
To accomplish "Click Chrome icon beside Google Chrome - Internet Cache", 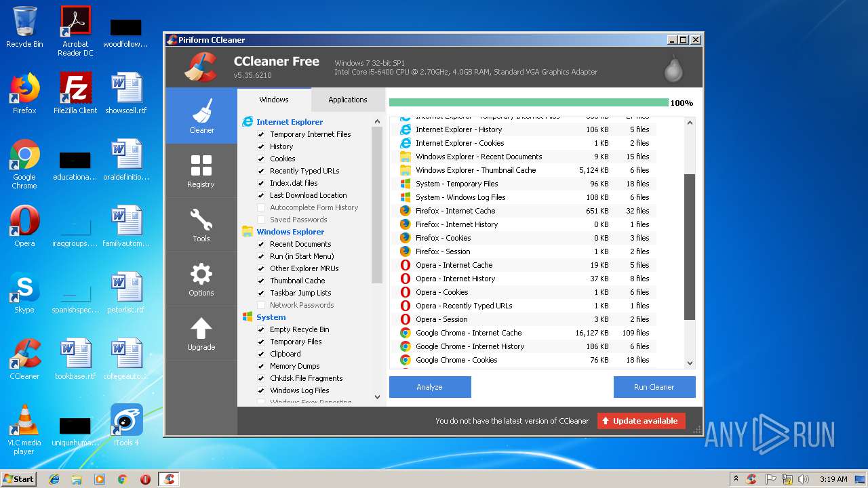I will tap(406, 333).
